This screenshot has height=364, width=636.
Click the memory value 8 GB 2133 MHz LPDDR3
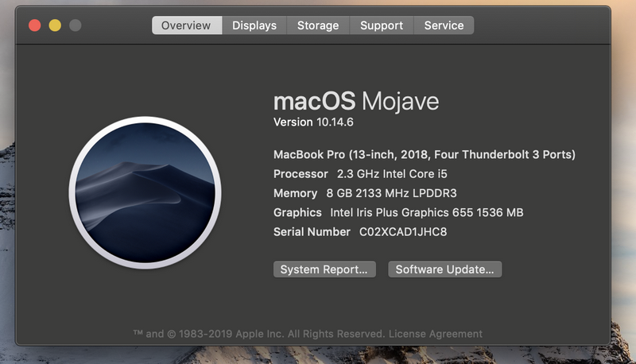coord(391,193)
